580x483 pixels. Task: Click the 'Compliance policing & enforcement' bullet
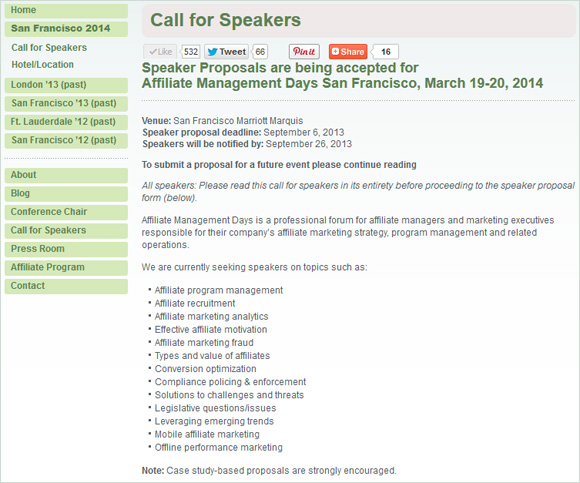pos(230,382)
